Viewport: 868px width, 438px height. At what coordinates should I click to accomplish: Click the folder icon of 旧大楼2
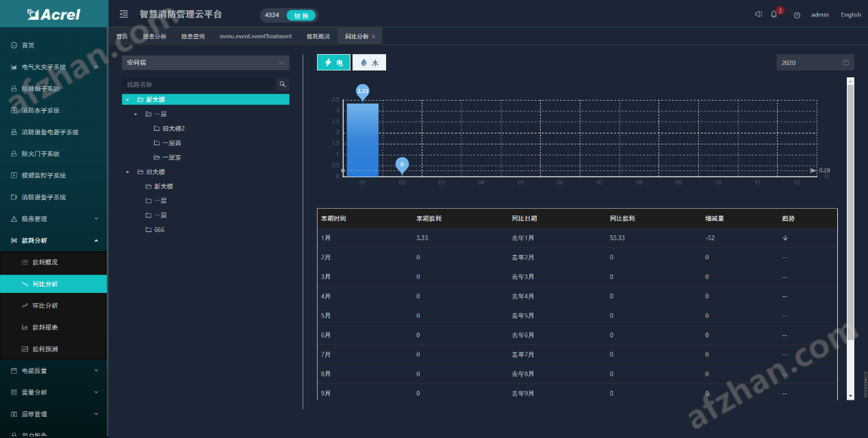(x=157, y=129)
